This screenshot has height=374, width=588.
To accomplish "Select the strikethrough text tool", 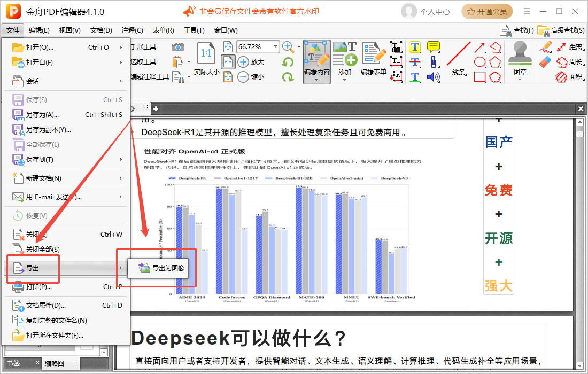I will pos(414,62).
